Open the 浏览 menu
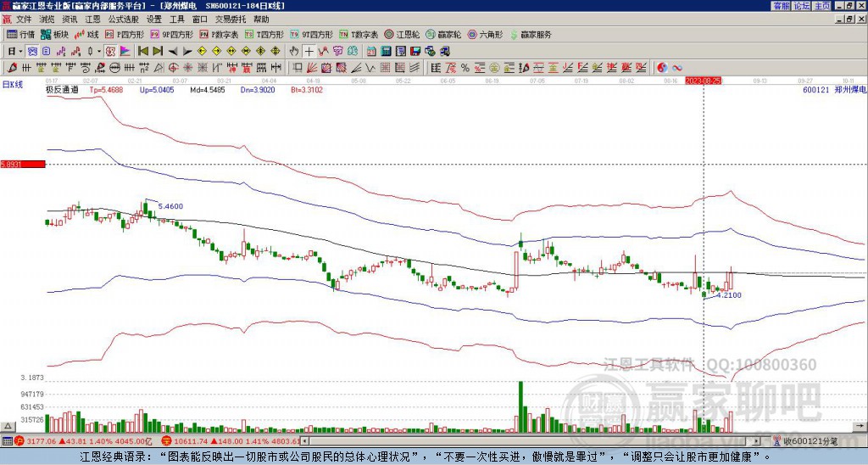 point(47,20)
